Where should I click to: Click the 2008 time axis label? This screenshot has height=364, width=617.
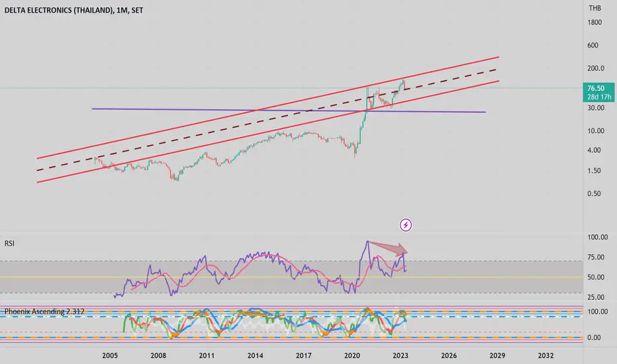[x=158, y=356]
